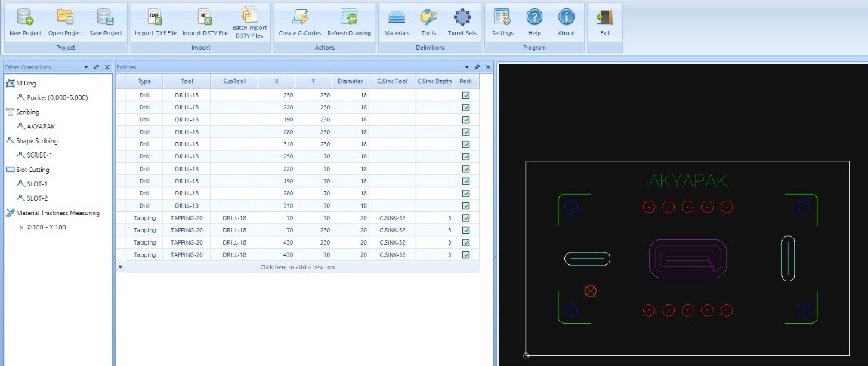The width and height of the screenshot is (868, 366).
Task: Open Turret Sets
Action: pyautogui.click(x=462, y=23)
